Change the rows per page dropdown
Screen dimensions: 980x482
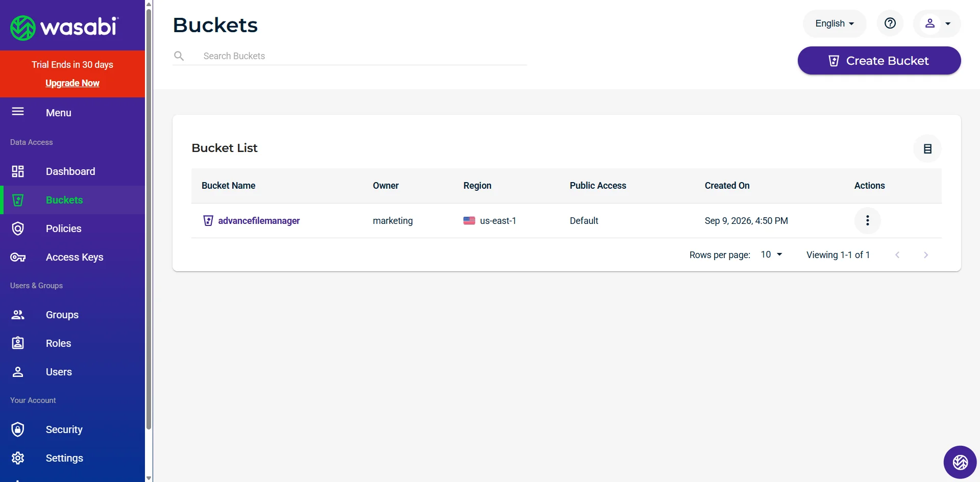(771, 255)
